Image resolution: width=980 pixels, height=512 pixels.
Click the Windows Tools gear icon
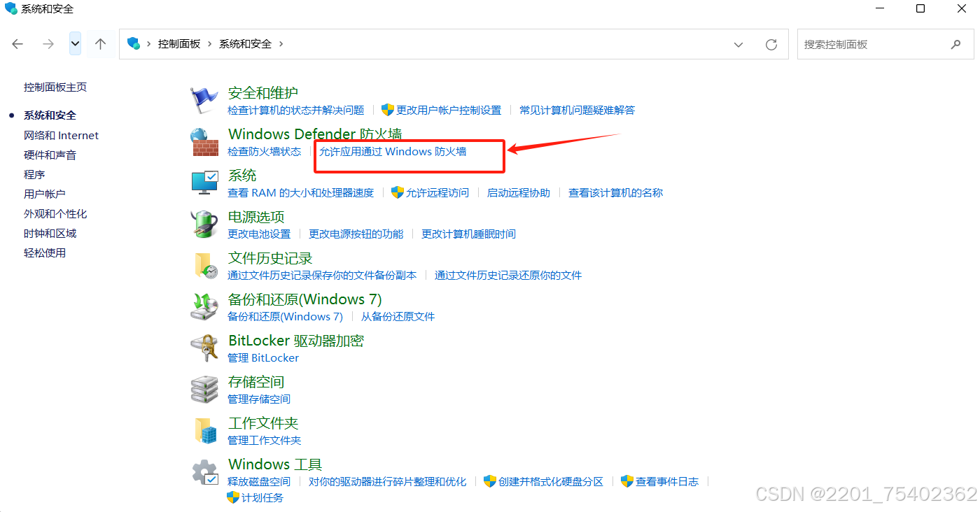pos(204,472)
